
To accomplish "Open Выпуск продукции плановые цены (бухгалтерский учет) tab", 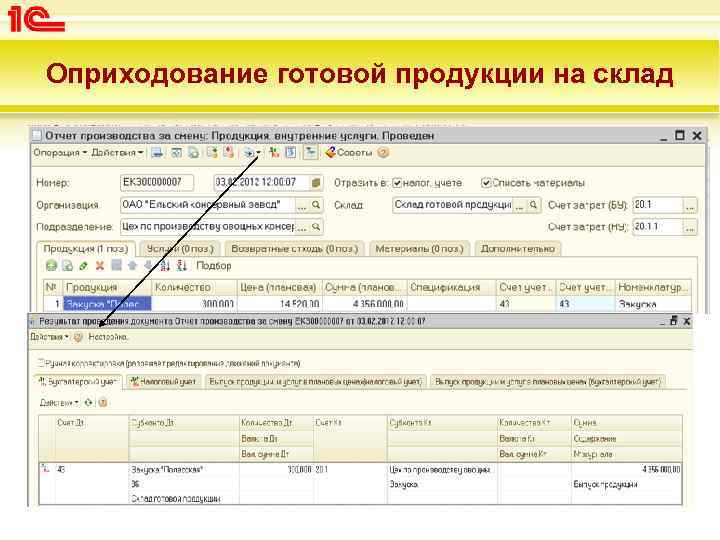I will point(547,382).
